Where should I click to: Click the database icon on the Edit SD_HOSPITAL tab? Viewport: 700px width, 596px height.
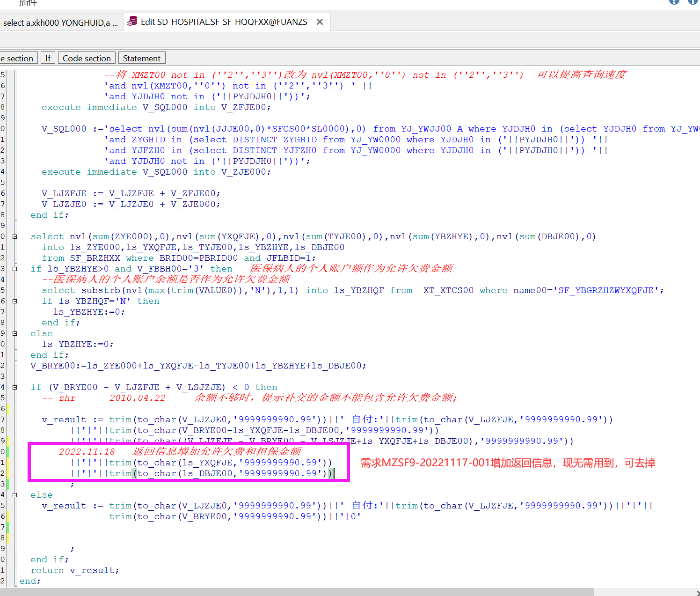click(x=133, y=22)
